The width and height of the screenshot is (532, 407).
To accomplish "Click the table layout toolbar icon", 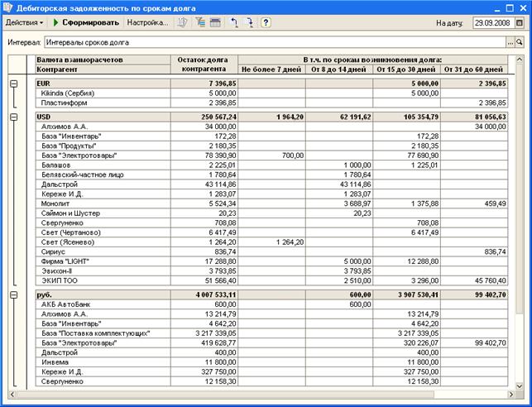I will (x=215, y=22).
